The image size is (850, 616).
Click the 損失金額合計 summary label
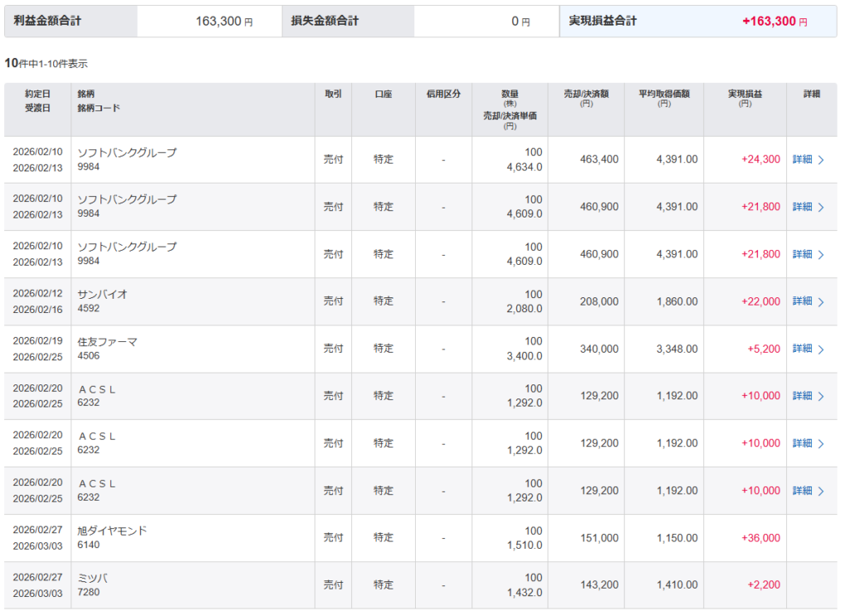325,21
